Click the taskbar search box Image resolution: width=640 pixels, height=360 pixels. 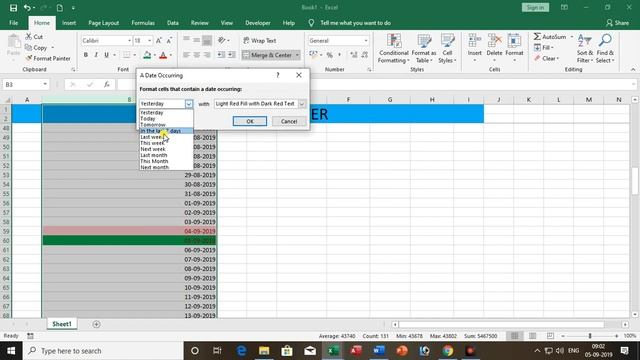point(103,351)
